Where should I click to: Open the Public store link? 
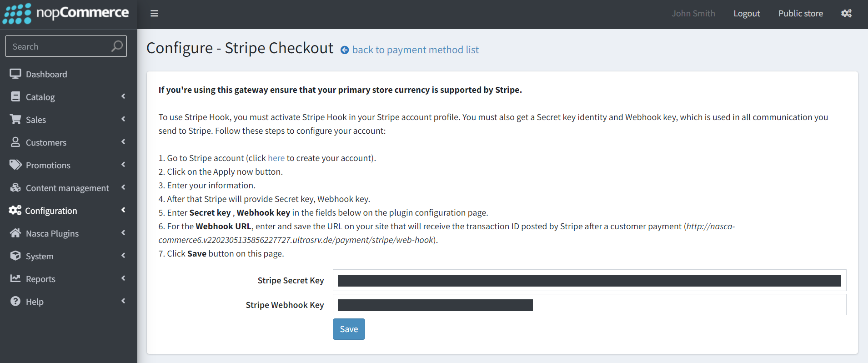point(800,14)
